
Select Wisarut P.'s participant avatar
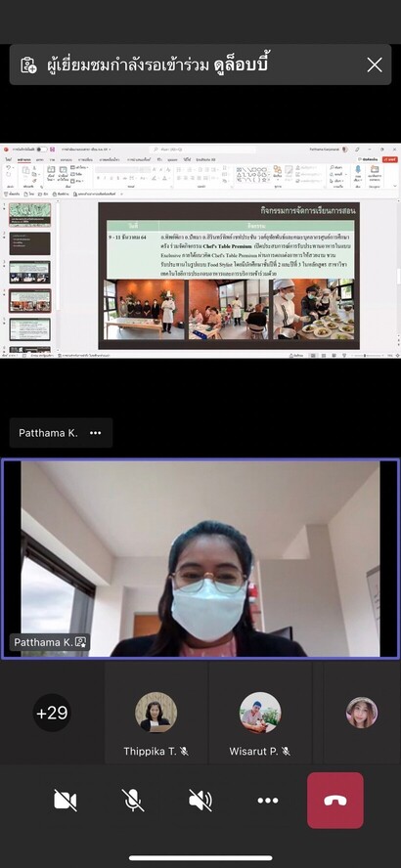click(260, 713)
